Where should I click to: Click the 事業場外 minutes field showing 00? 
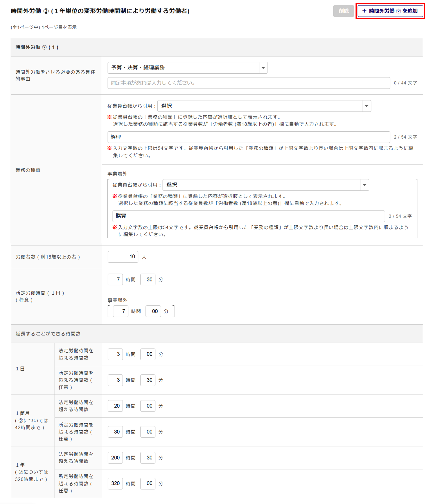(x=153, y=311)
